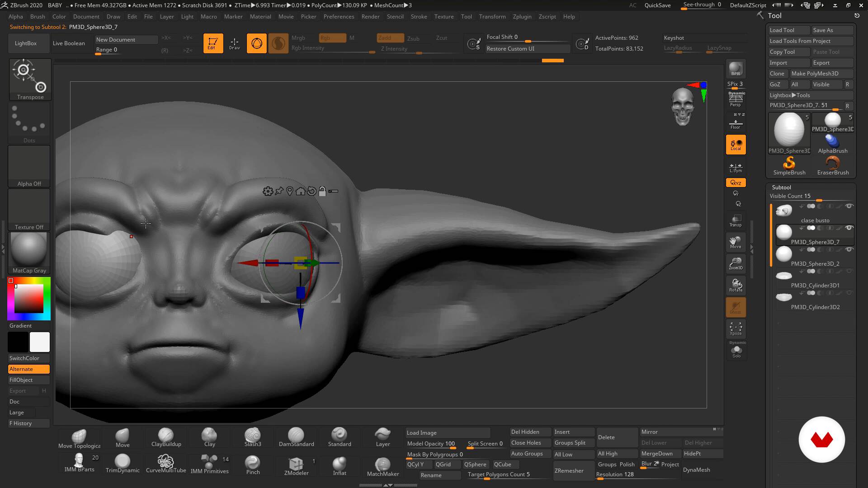Collapse the Subtool panel header
This screenshot has width=868, height=488.
pos(781,187)
